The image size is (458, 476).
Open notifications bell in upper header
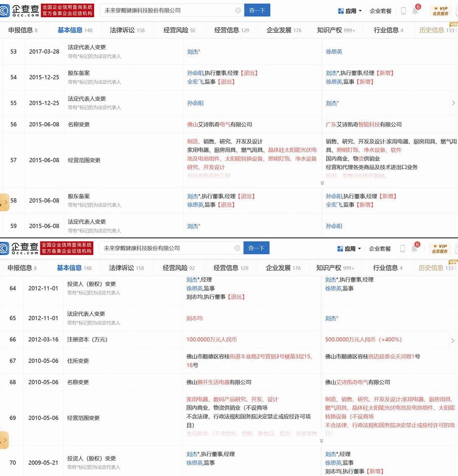(415, 11)
